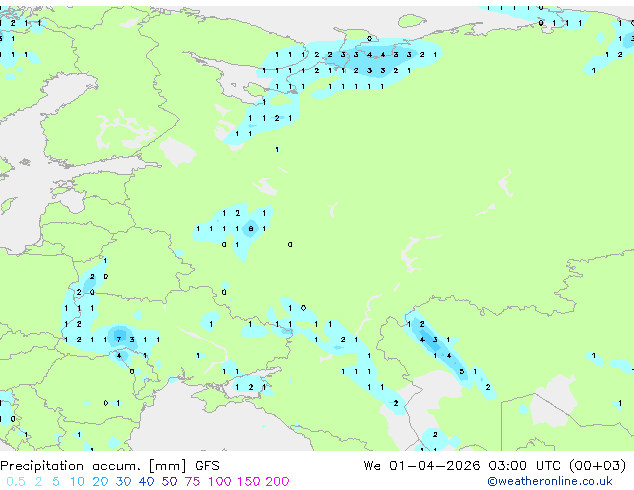Open the weatheronline.co.uk copyright link
634x490 pixels.
coord(549,481)
